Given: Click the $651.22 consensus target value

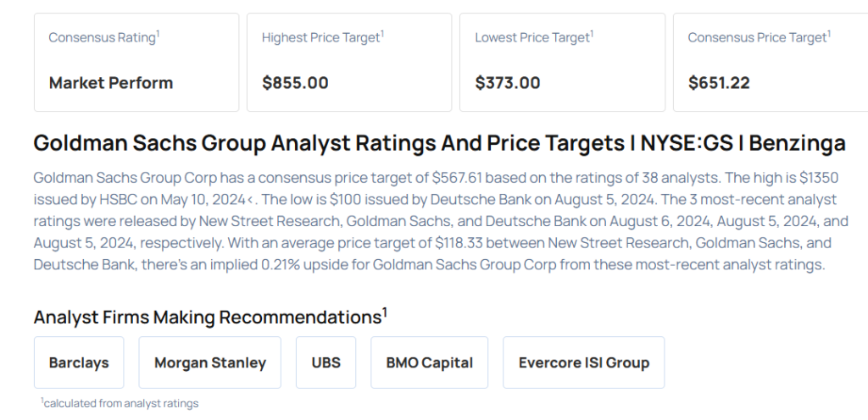Looking at the screenshot, I should (719, 83).
